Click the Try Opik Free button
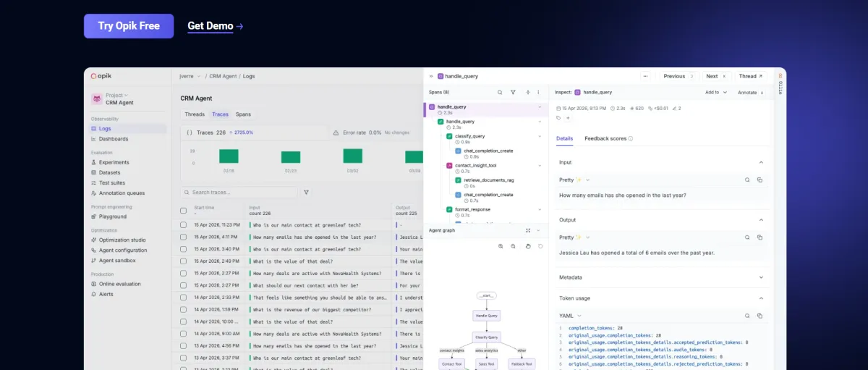Image resolution: width=868 pixels, height=370 pixels. point(129,26)
